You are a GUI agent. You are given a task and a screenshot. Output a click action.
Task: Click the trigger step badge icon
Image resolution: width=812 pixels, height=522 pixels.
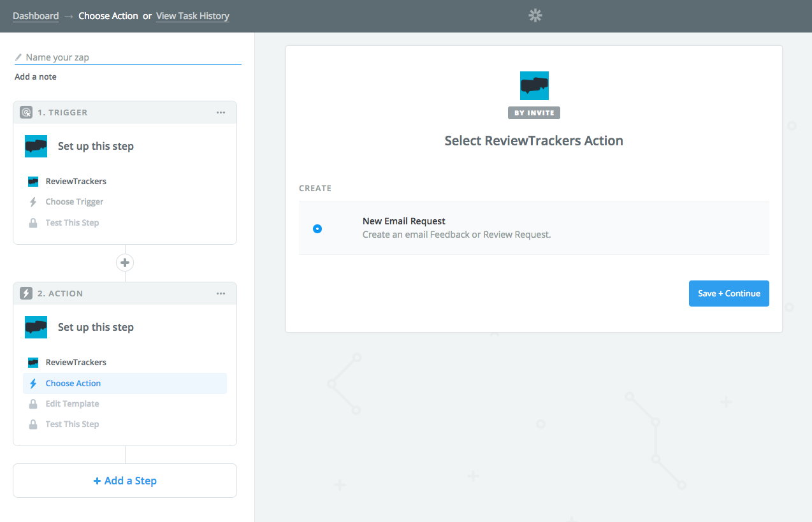26,112
